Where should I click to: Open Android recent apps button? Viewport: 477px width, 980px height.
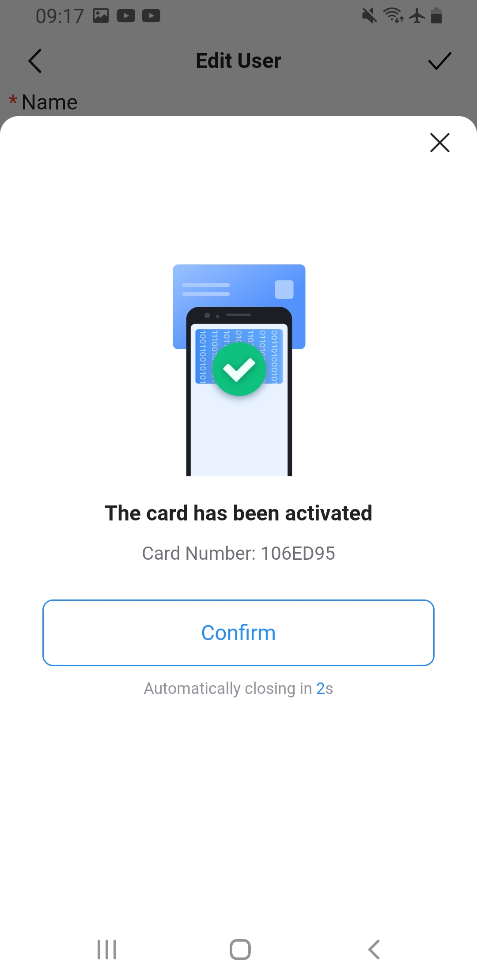click(x=107, y=950)
